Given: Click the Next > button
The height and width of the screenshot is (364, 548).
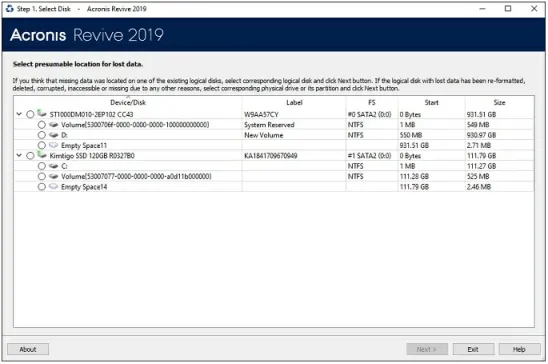Looking at the screenshot, I should click(x=427, y=349).
